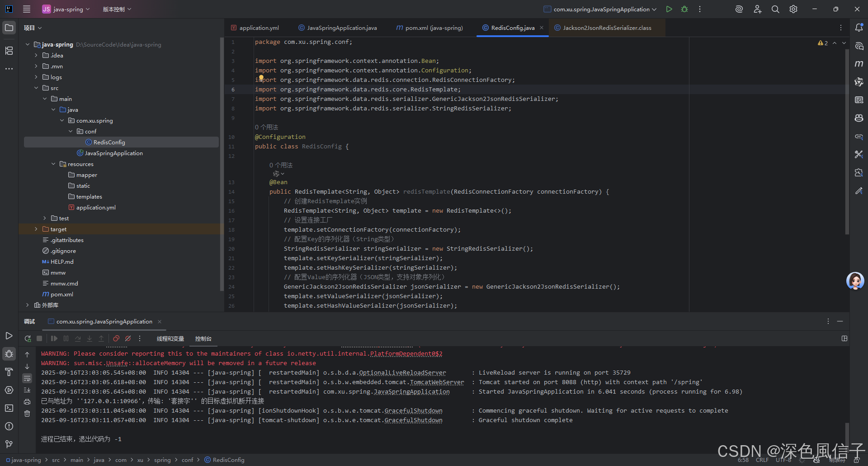Print console output using the printer icon
Screen dimensions: 868x466
click(x=27, y=402)
